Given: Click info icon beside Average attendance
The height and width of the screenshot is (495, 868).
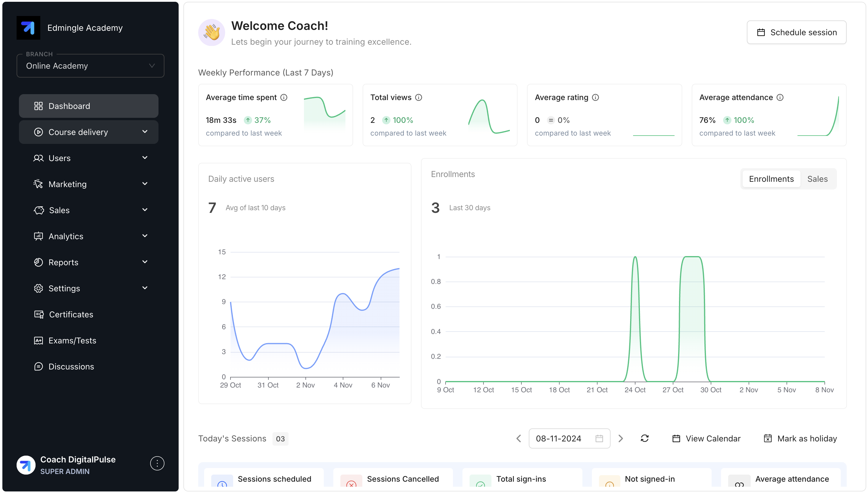Looking at the screenshot, I should [780, 98].
